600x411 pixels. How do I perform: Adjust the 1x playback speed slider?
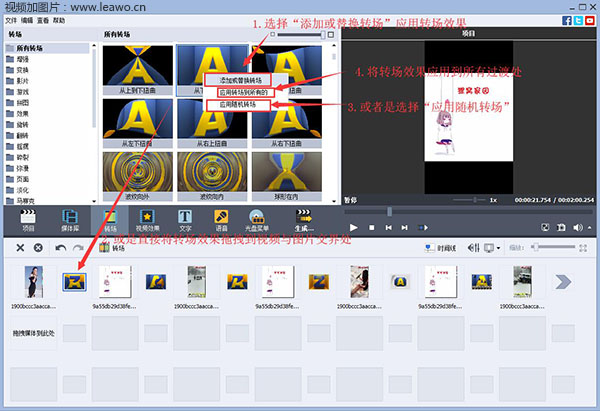[x=475, y=200]
